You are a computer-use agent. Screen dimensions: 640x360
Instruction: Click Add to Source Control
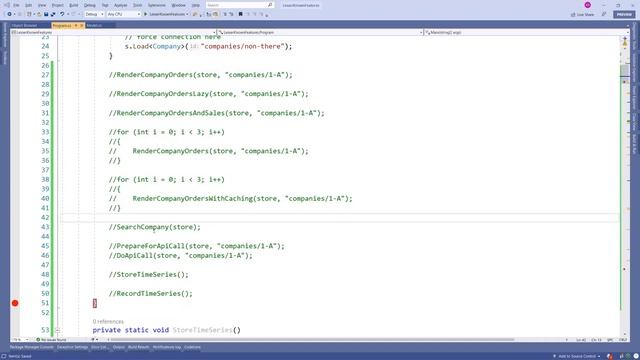point(577,356)
